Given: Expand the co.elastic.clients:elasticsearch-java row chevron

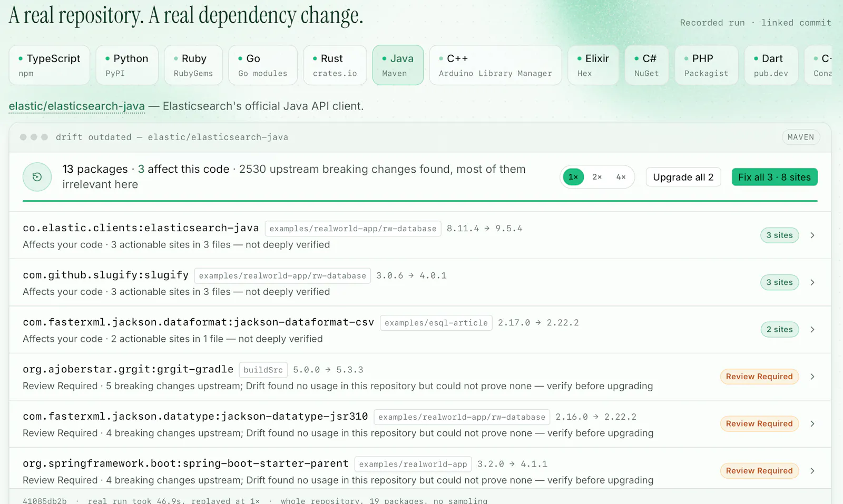Looking at the screenshot, I should [812, 235].
